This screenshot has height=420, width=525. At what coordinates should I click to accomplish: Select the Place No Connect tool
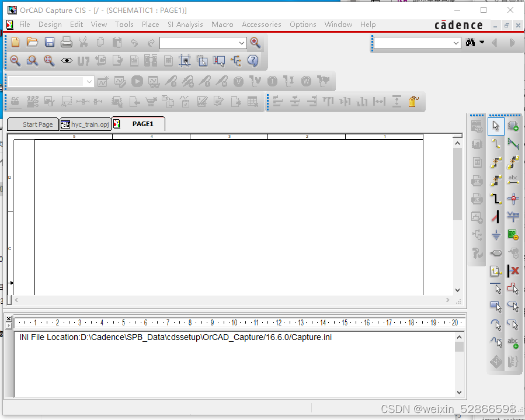[513, 270]
